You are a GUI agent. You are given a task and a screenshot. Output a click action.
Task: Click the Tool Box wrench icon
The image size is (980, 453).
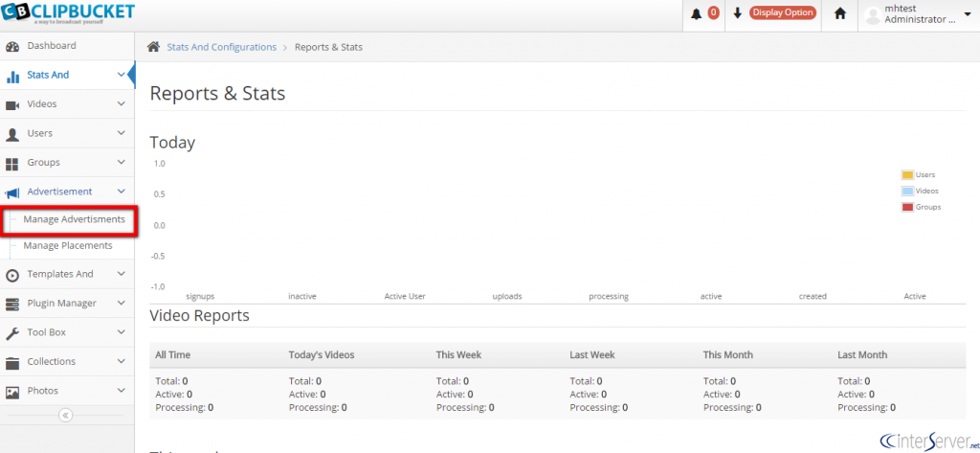[11, 333]
